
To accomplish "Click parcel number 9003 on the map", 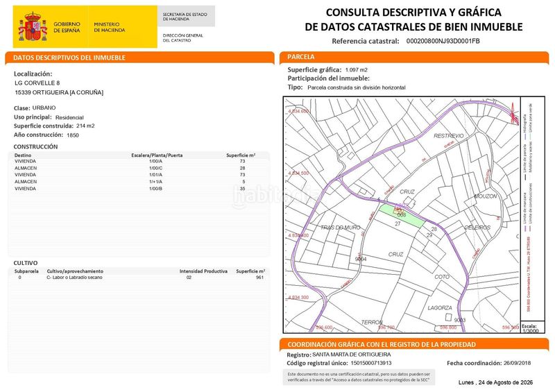I will coord(460,320).
